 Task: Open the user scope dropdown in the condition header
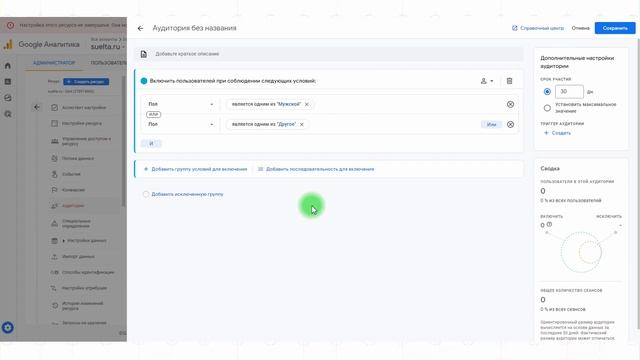[487, 81]
